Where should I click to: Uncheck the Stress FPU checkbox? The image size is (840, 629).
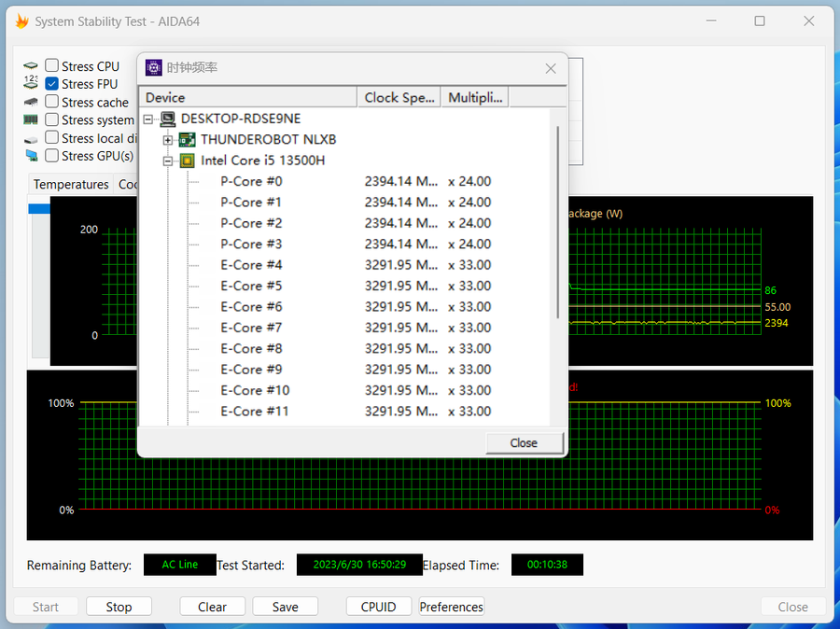pos(52,84)
